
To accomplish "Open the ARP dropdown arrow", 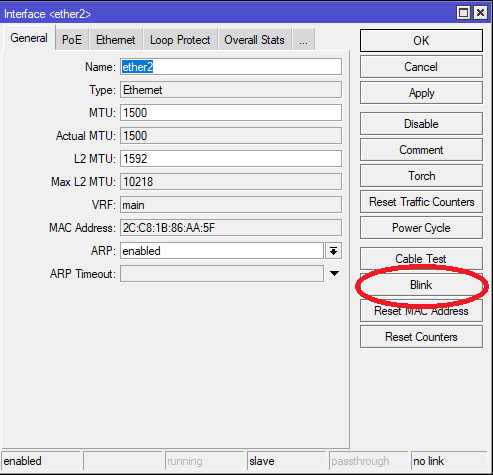I will coord(334,251).
